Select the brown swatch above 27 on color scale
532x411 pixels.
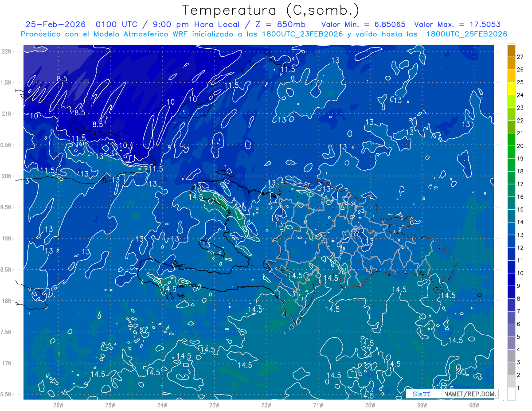tap(511, 51)
